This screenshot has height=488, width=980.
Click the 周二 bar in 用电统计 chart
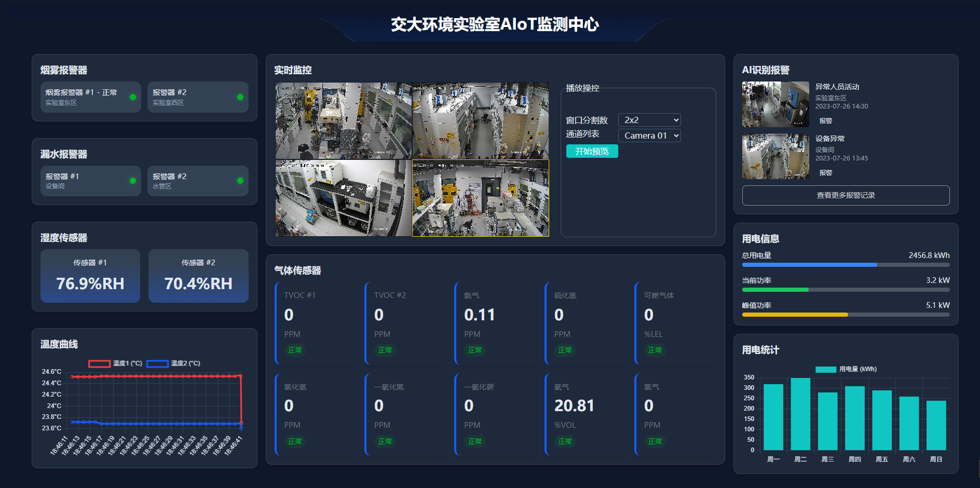pyautogui.click(x=800, y=414)
